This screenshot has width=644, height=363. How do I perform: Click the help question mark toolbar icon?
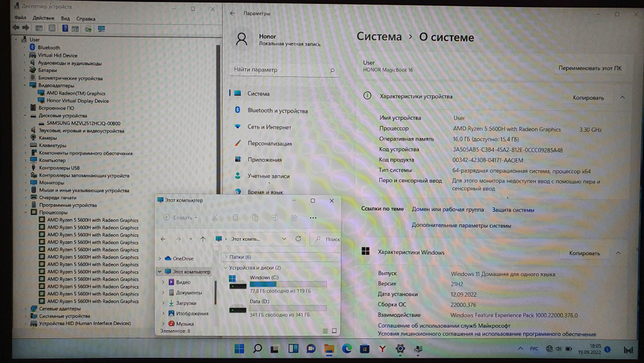point(65,28)
